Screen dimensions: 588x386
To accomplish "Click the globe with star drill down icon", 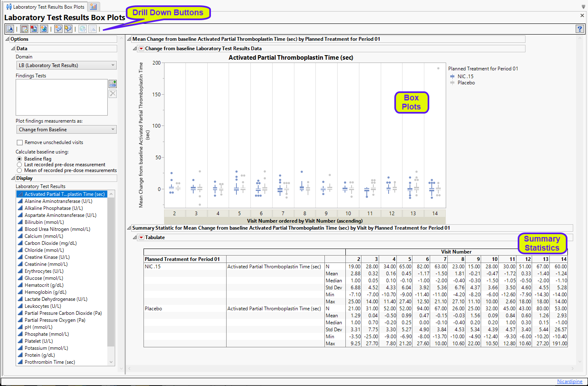I will pyautogui.click(x=44, y=29).
